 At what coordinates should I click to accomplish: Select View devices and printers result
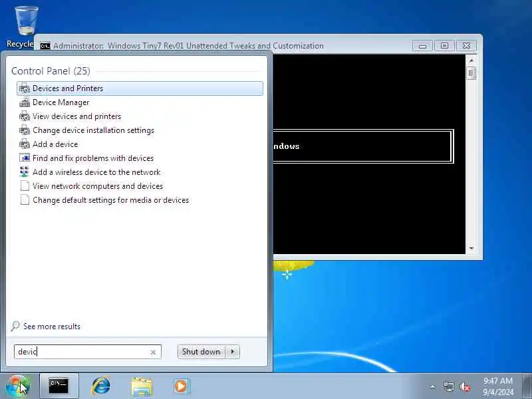click(140, 116)
